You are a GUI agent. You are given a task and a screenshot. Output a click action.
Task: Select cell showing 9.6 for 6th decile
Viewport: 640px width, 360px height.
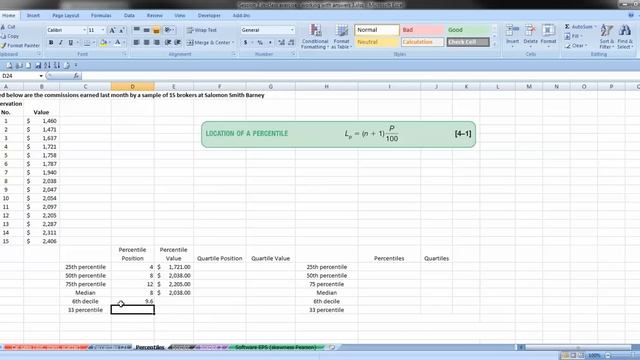133,301
